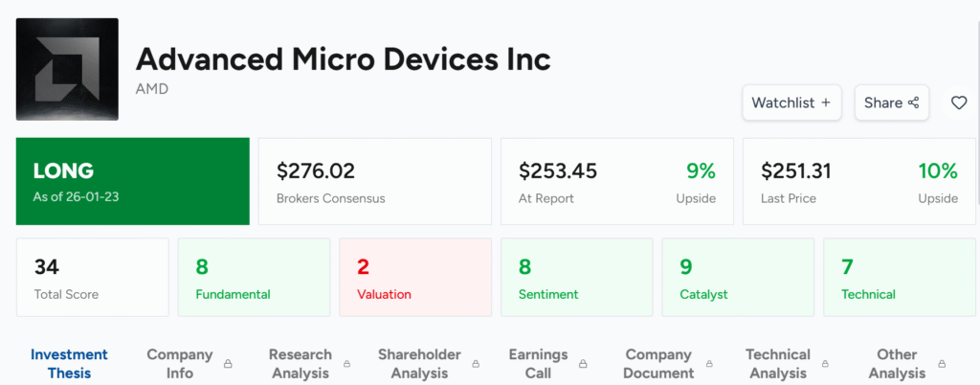
Task: Click lock icon beside Technical Analysis
Action: 827,364
